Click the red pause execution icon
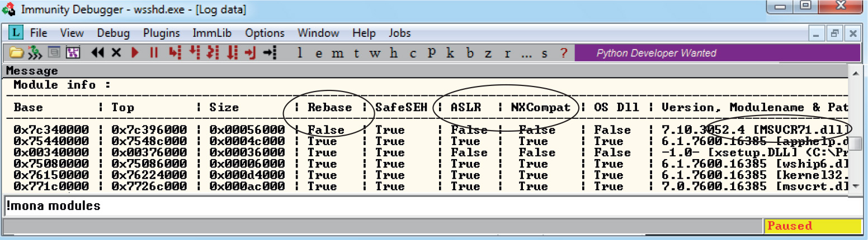The height and width of the screenshot is (240, 868). click(x=154, y=53)
